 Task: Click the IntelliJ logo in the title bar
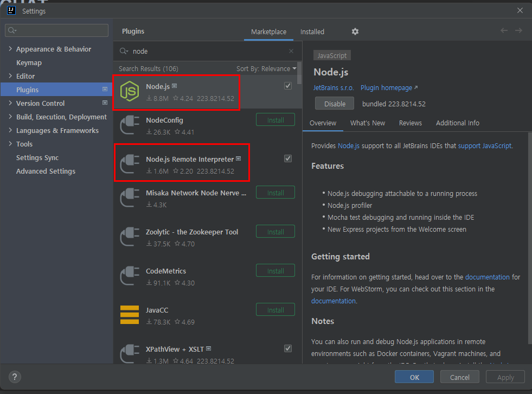(x=11, y=10)
